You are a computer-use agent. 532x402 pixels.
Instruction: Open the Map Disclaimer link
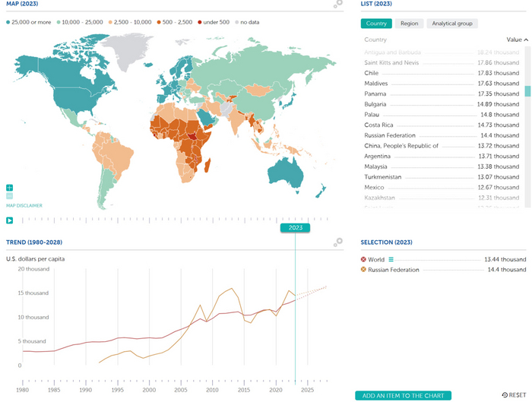[24, 205]
